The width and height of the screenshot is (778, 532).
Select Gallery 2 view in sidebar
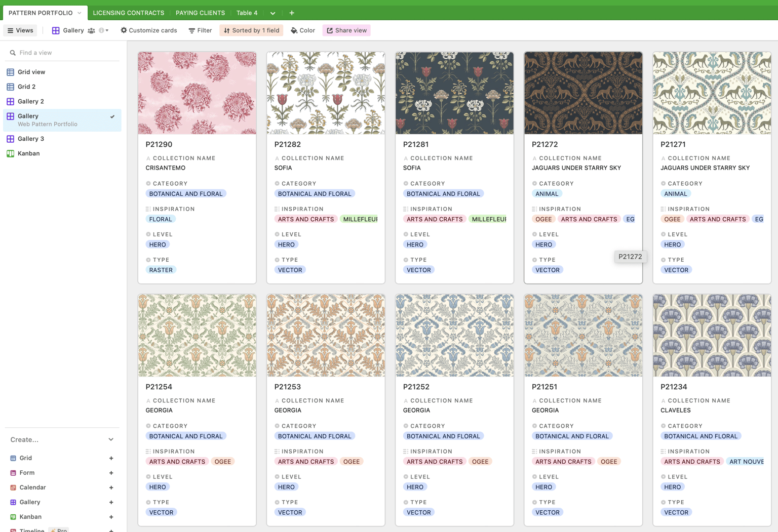click(62, 101)
